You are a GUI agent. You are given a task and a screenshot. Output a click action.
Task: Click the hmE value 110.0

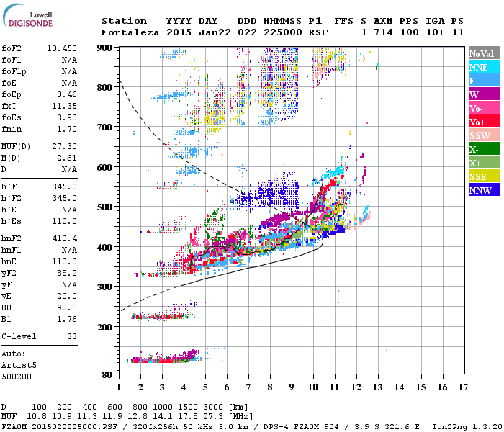[64, 261]
